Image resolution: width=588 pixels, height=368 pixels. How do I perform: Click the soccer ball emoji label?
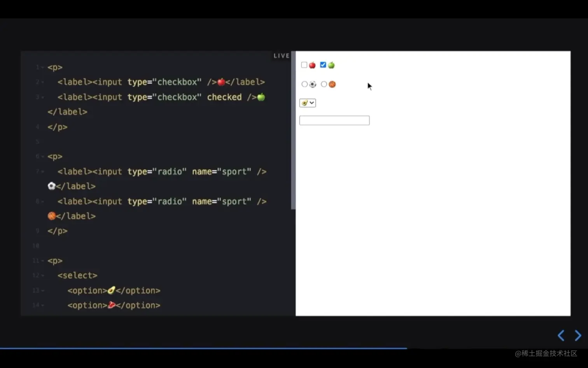point(313,84)
